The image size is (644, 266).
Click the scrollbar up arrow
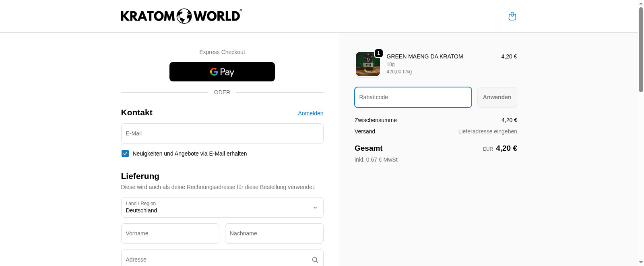[x=641, y=3]
